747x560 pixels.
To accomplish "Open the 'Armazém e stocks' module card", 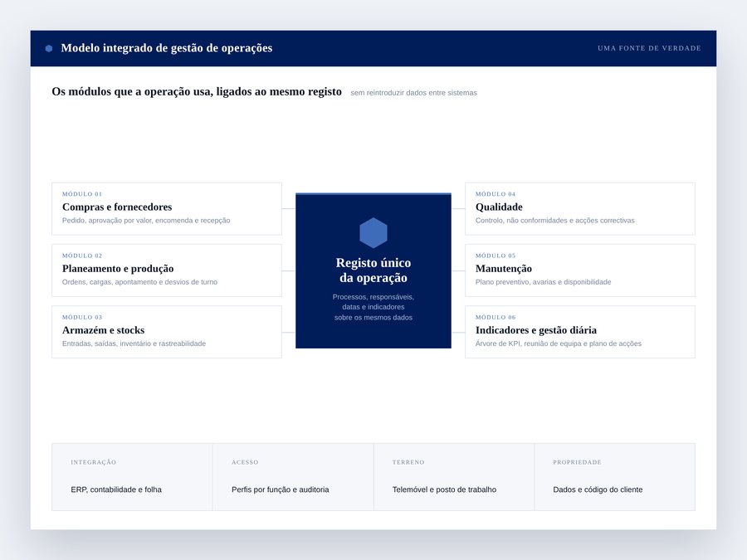I will coord(167,332).
